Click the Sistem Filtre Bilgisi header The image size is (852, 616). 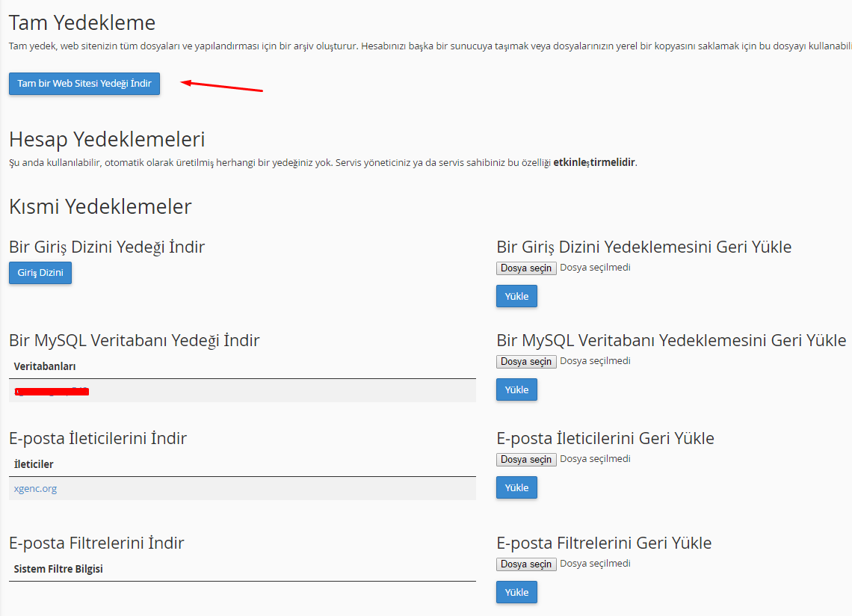point(58,569)
